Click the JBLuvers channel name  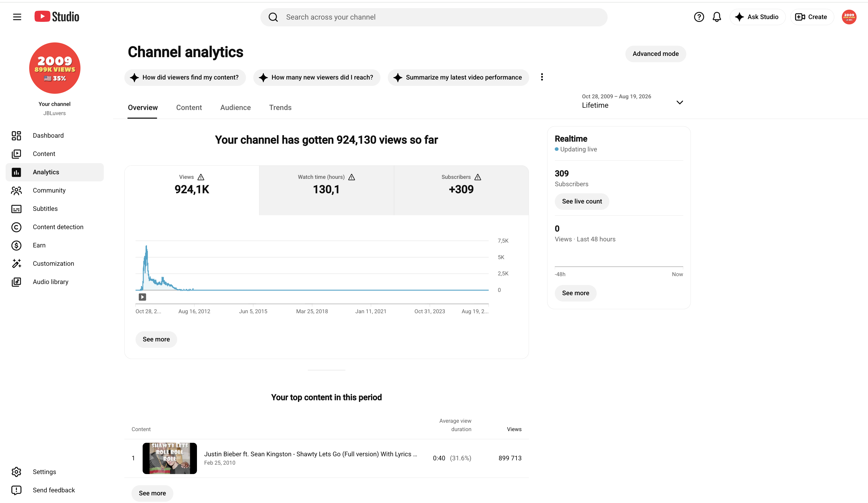(54, 113)
